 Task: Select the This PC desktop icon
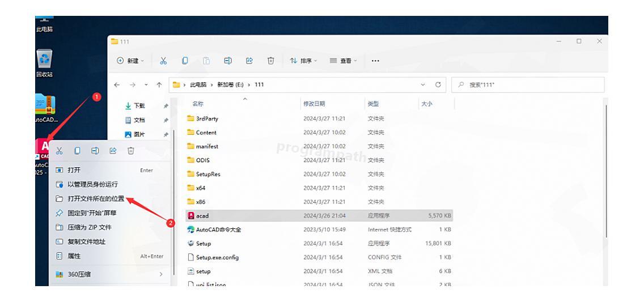click(44, 24)
